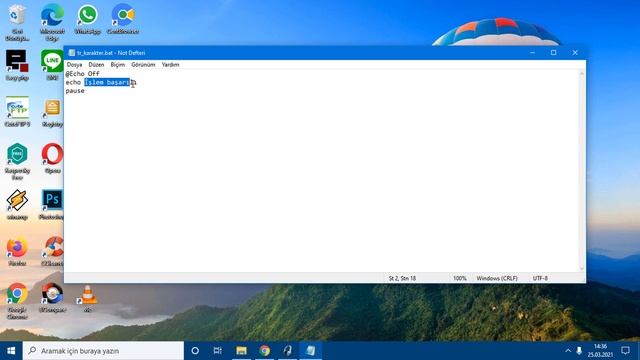Launch the CCleaner desktop shortcut
Image resolution: width=640 pixels, height=360 pixels.
pyautogui.click(x=53, y=251)
